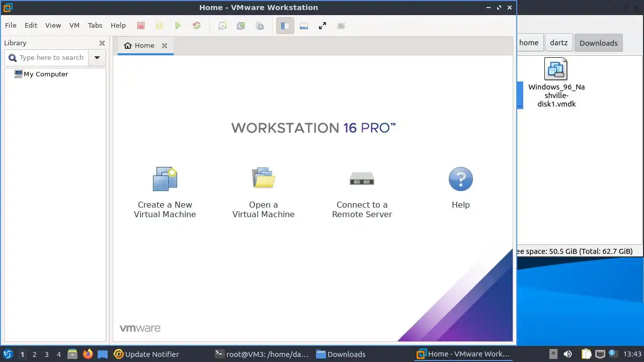Click the network connection tray icon
Screen dimensions: 644x362
pos(599,354)
